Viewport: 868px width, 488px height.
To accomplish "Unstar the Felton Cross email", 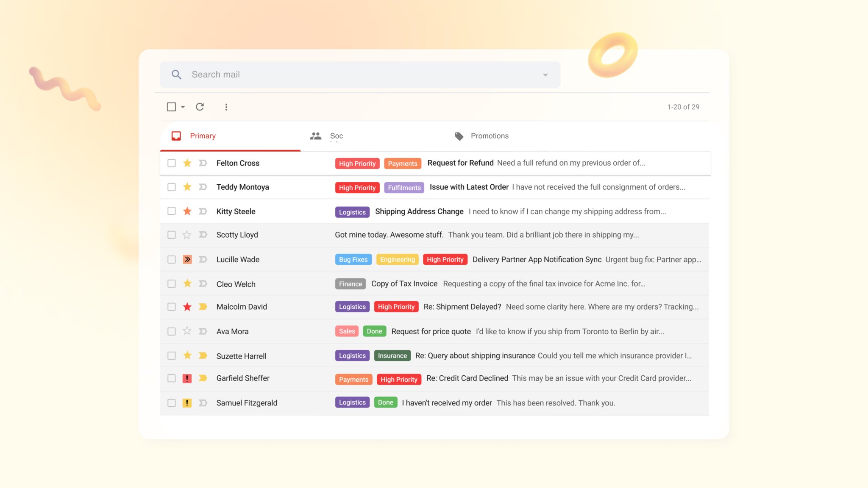I will pos(187,163).
